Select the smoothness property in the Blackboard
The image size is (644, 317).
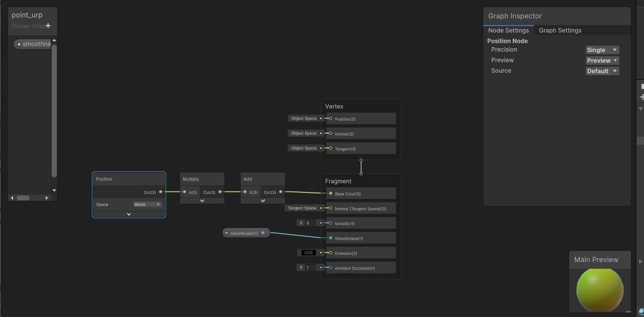(35, 44)
